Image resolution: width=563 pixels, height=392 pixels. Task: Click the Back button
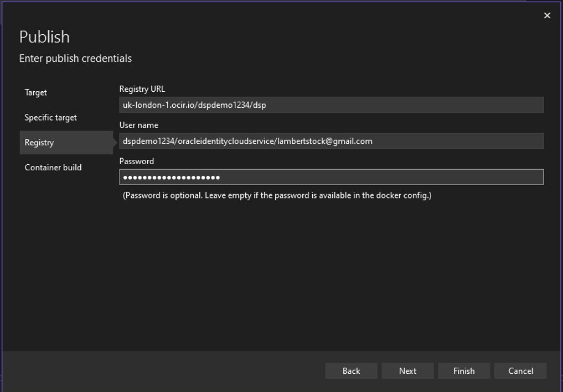(351, 370)
